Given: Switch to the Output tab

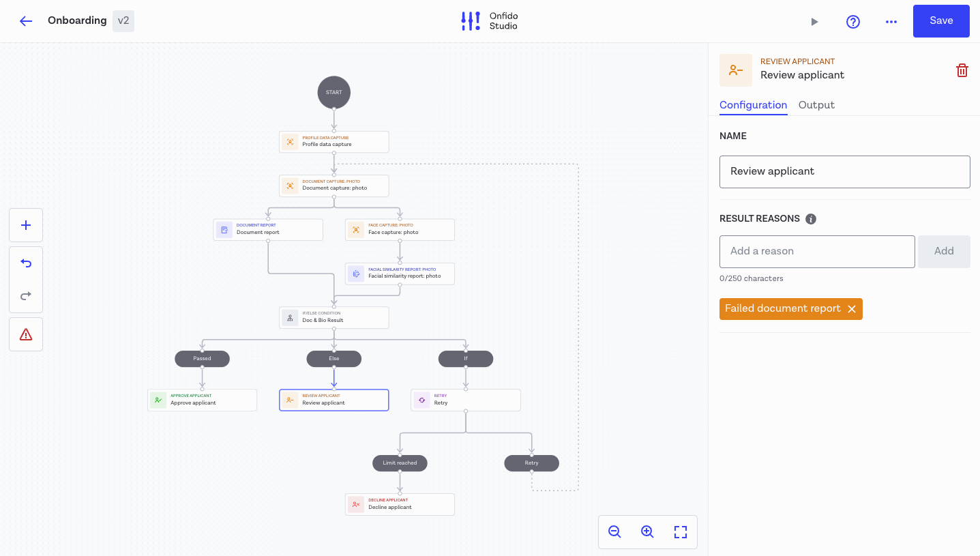Looking at the screenshot, I should point(816,105).
